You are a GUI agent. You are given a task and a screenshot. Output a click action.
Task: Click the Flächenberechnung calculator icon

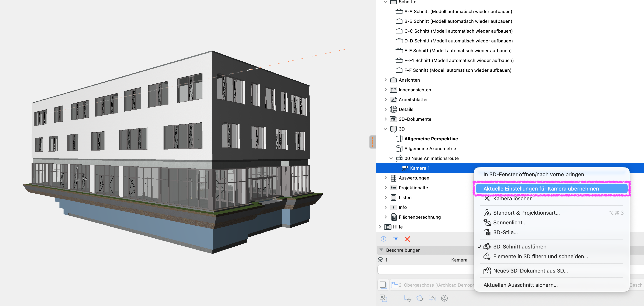pos(394,217)
